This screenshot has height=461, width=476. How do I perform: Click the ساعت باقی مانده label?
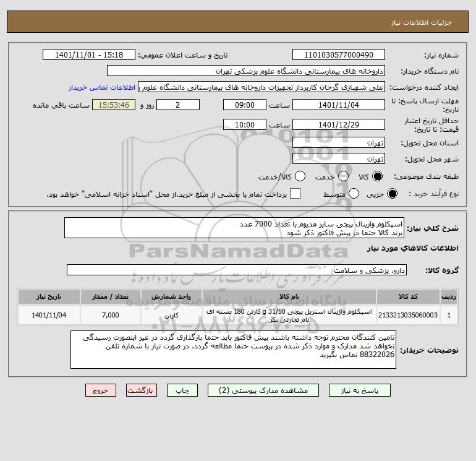[61, 105]
